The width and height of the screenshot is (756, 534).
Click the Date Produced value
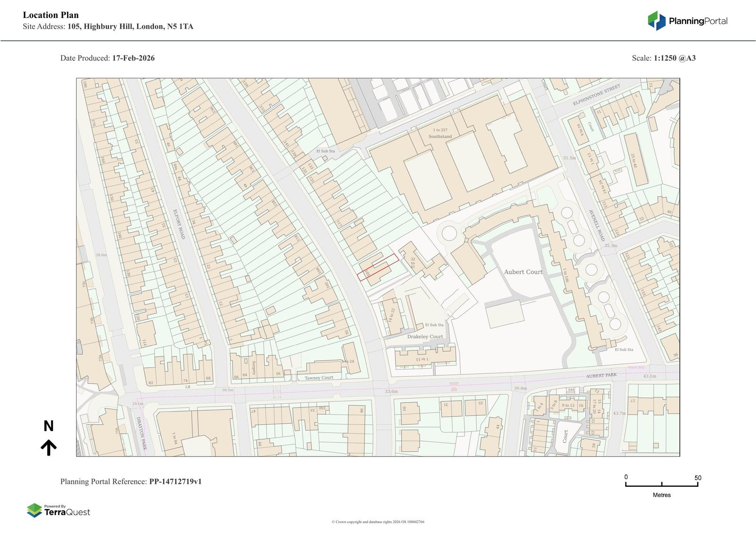(x=133, y=58)
